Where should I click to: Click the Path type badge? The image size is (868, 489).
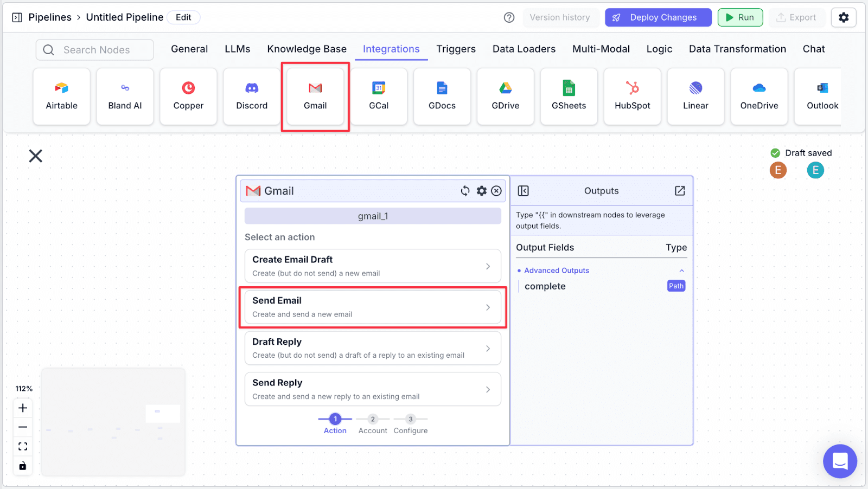676,286
